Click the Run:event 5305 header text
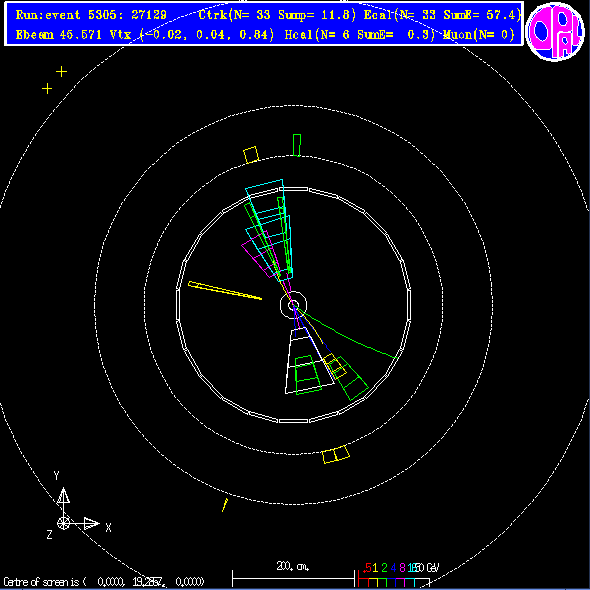Image resolution: width=590 pixels, height=590 pixels. 91,15
